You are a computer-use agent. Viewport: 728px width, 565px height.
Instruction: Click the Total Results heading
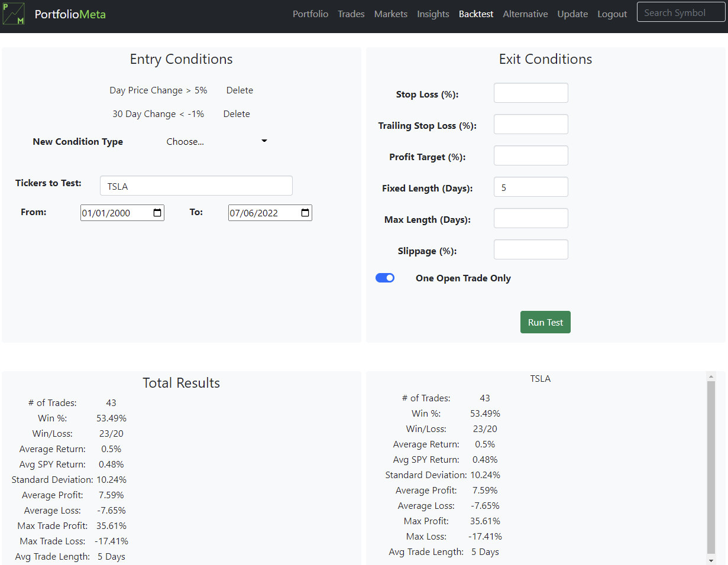point(182,383)
